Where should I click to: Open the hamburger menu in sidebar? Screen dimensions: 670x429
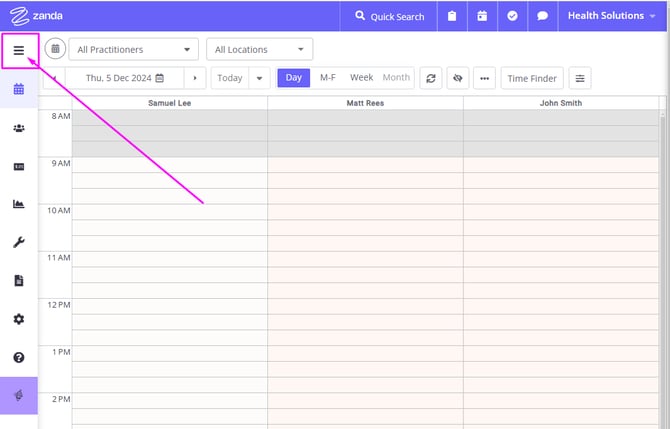tap(18, 50)
